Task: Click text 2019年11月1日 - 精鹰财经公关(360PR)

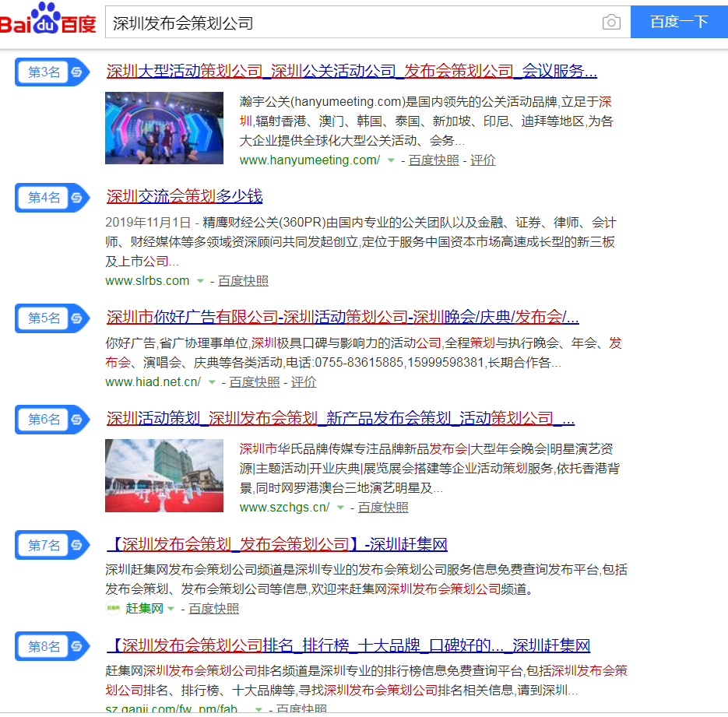Action: tap(216, 223)
